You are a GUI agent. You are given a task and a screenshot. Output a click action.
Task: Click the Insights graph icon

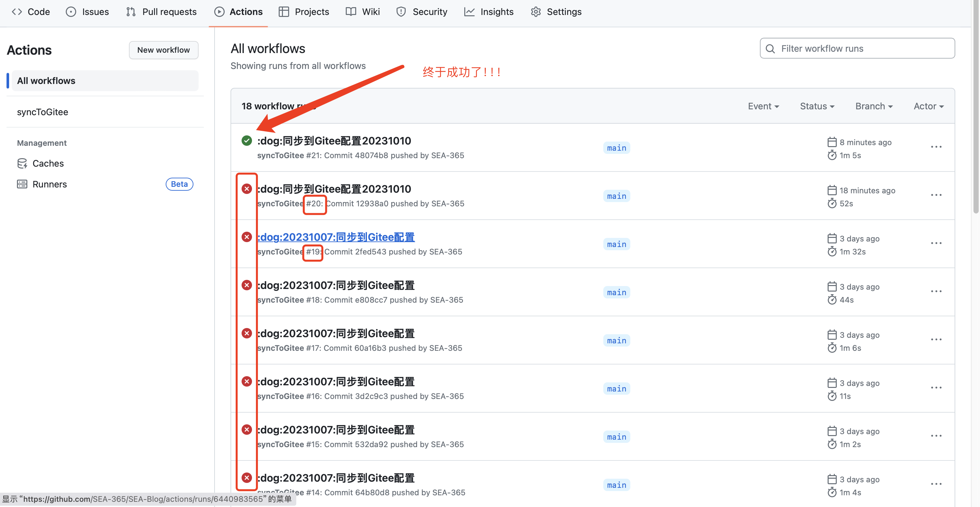pyautogui.click(x=469, y=12)
